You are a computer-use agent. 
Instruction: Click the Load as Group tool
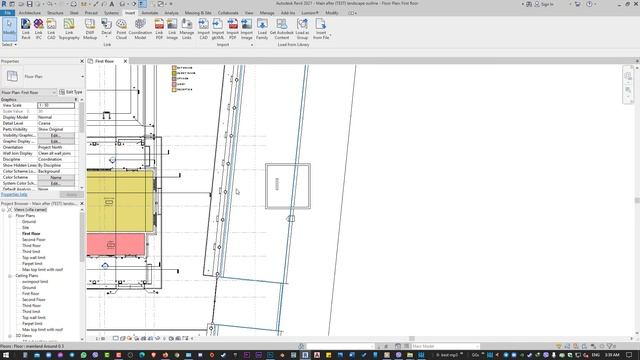[302, 29]
